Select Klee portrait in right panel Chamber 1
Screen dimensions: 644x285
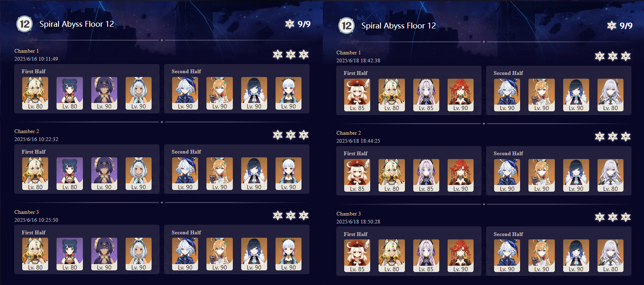pyautogui.click(x=357, y=95)
